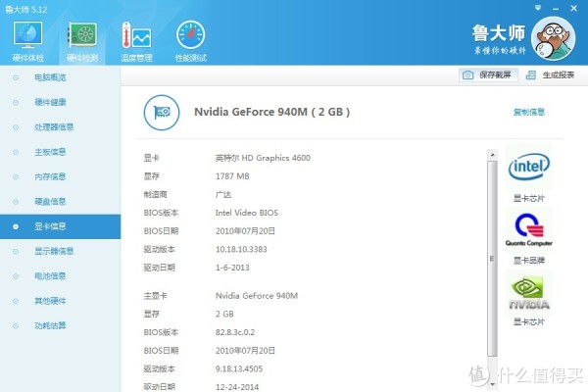The height and width of the screenshot is (392, 588).
Task: Click the 复制信息 link
Action: (529, 112)
